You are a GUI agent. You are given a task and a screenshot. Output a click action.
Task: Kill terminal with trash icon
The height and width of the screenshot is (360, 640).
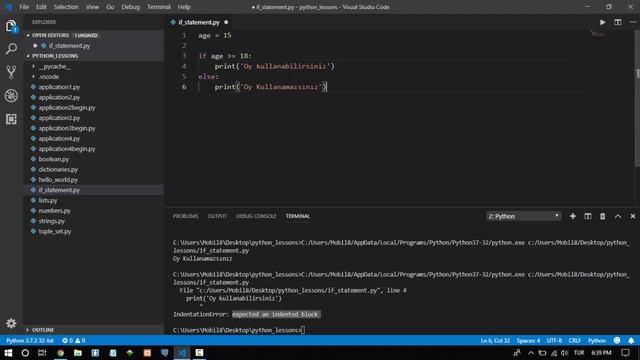602,216
